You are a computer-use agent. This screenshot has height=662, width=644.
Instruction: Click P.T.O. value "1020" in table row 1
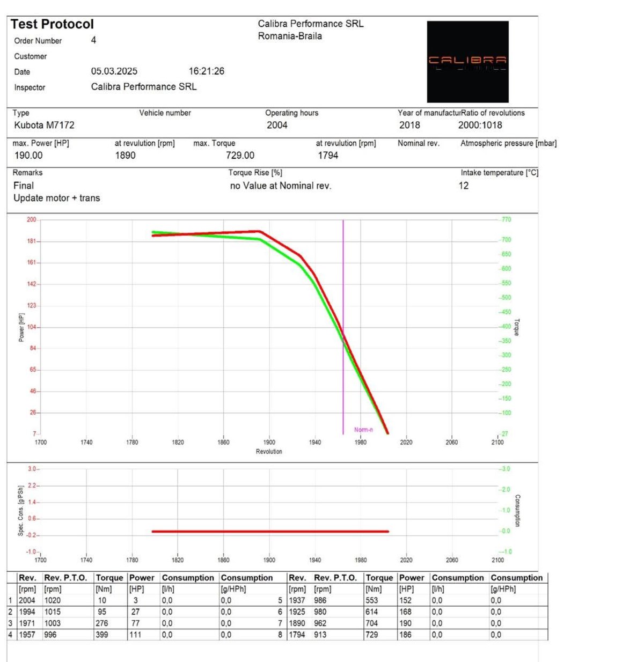[52, 601]
